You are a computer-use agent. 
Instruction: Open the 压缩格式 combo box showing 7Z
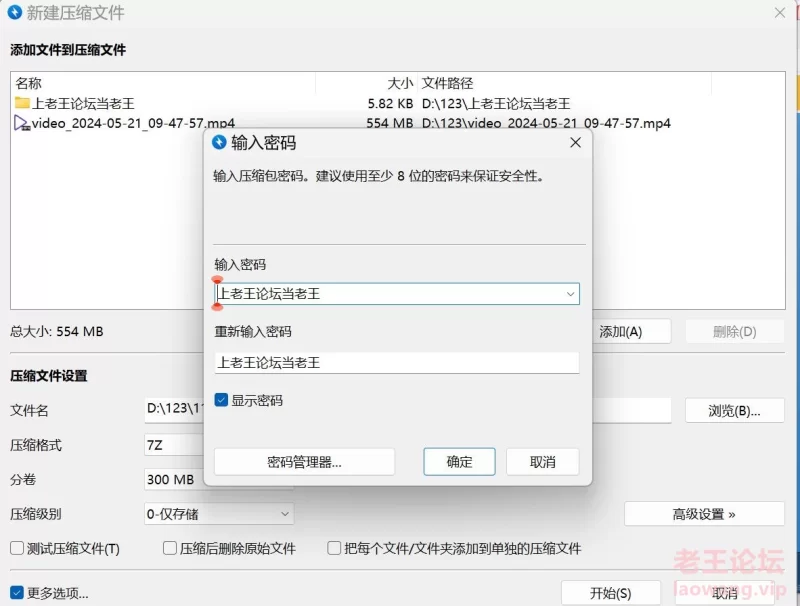coord(174,445)
